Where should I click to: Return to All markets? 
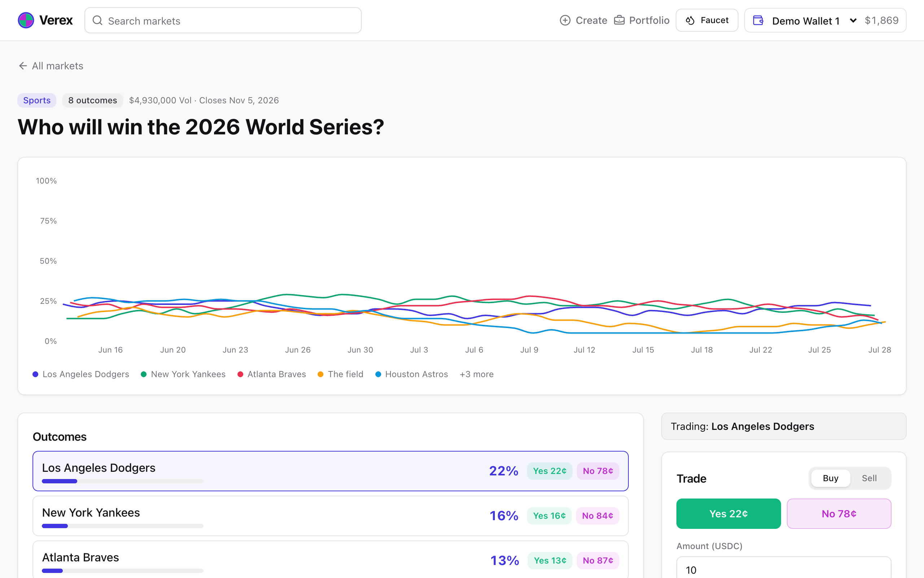[x=51, y=66]
